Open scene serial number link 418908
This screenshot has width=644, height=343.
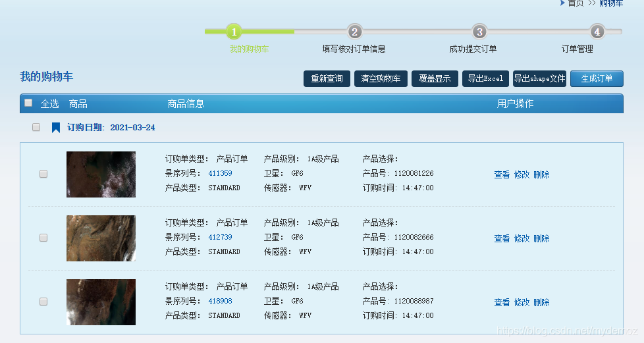[220, 301]
